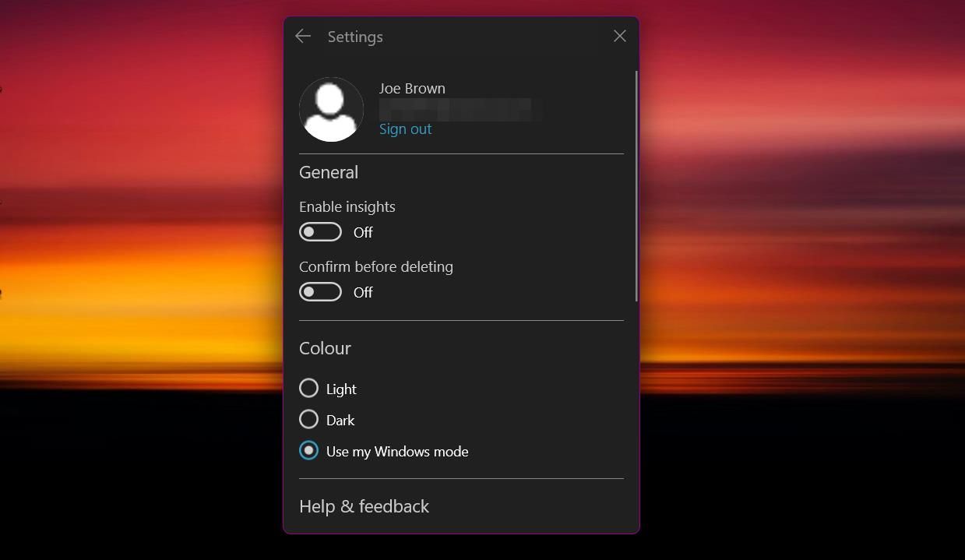Enable the insights feature

[320, 231]
